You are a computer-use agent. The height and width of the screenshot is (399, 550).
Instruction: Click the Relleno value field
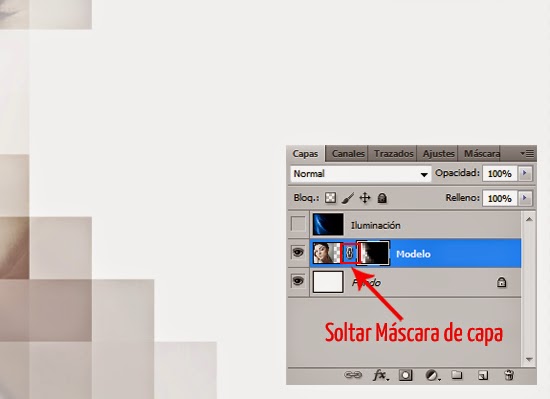pyautogui.click(x=499, y=198)
